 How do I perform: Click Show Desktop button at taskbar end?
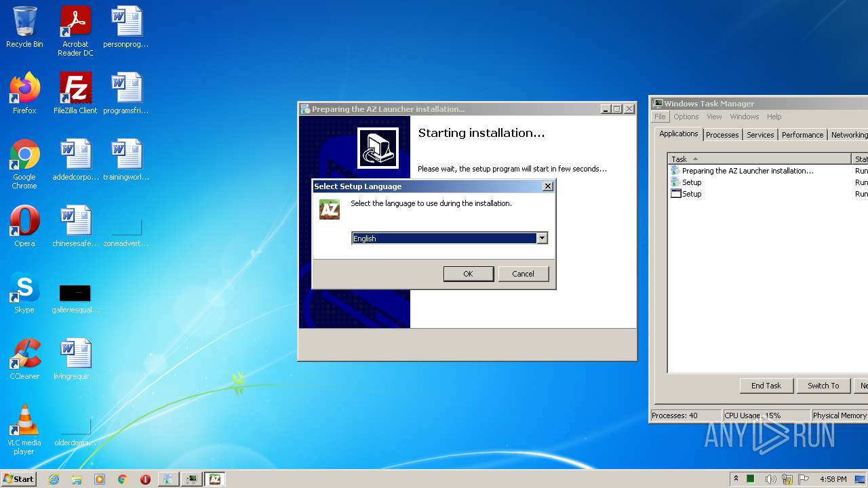861,479
